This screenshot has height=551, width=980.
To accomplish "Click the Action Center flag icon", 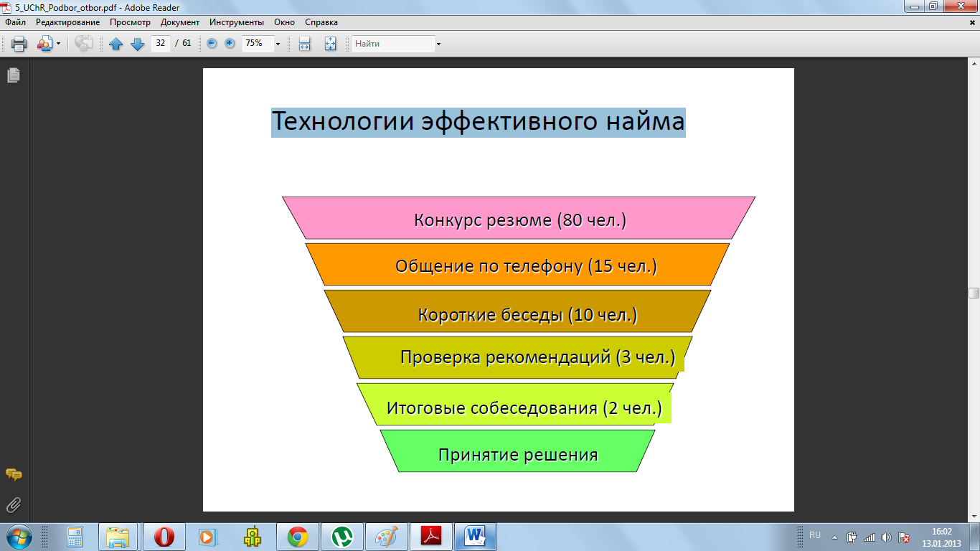I will click(904, 537).
